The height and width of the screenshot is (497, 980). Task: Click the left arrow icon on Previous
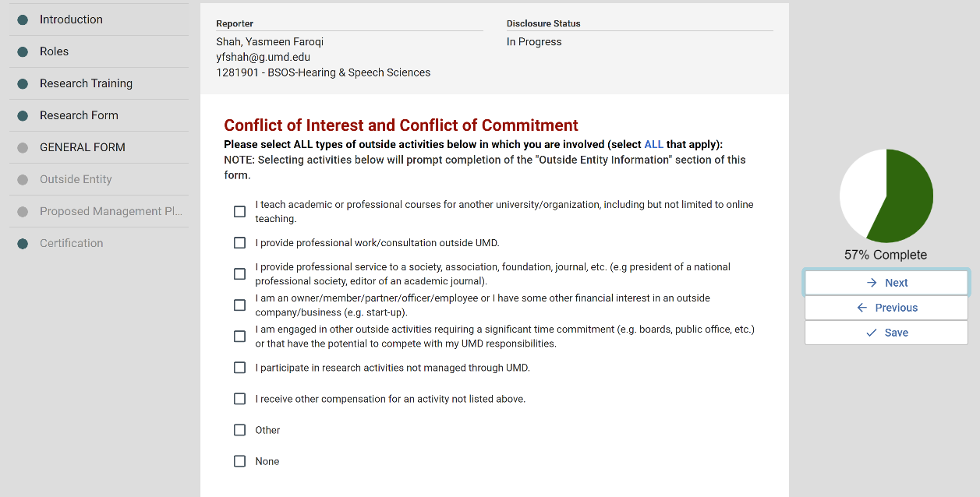(x=861, y=308)
